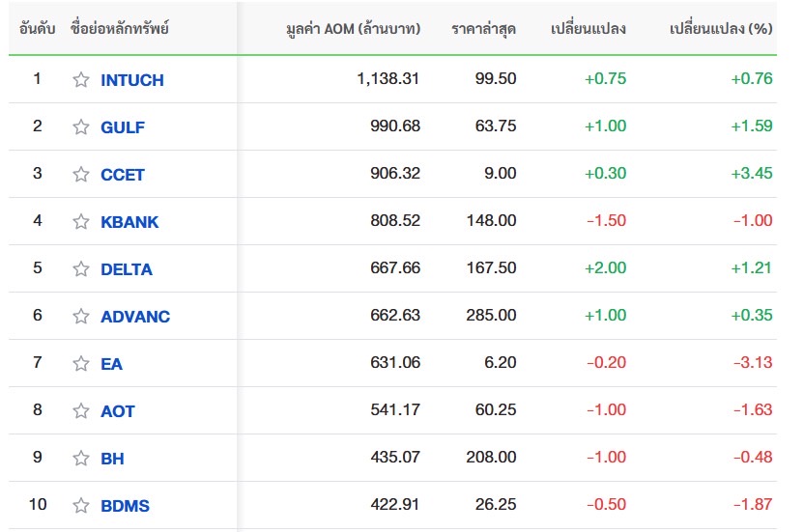Open the GULF symbol link
This screenshot has width=804, height=532.
[x=123, y=127]
